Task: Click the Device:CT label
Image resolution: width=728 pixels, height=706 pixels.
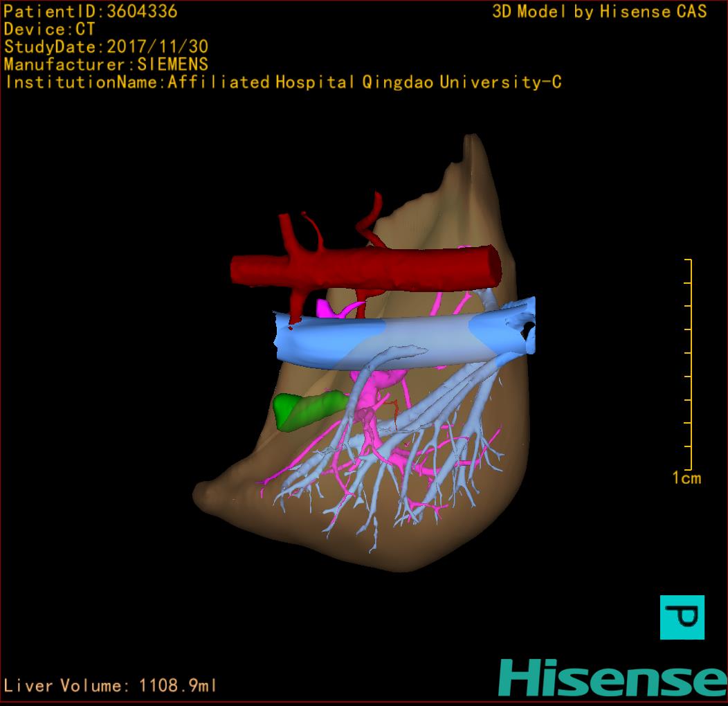Action: click(49, 30)
